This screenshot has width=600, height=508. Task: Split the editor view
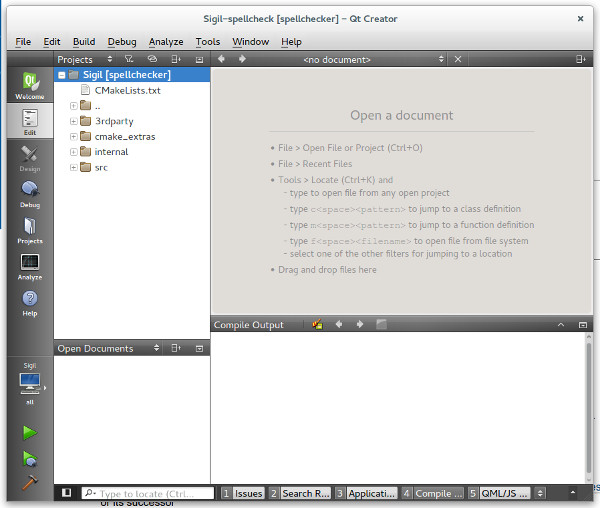point(580,59)
